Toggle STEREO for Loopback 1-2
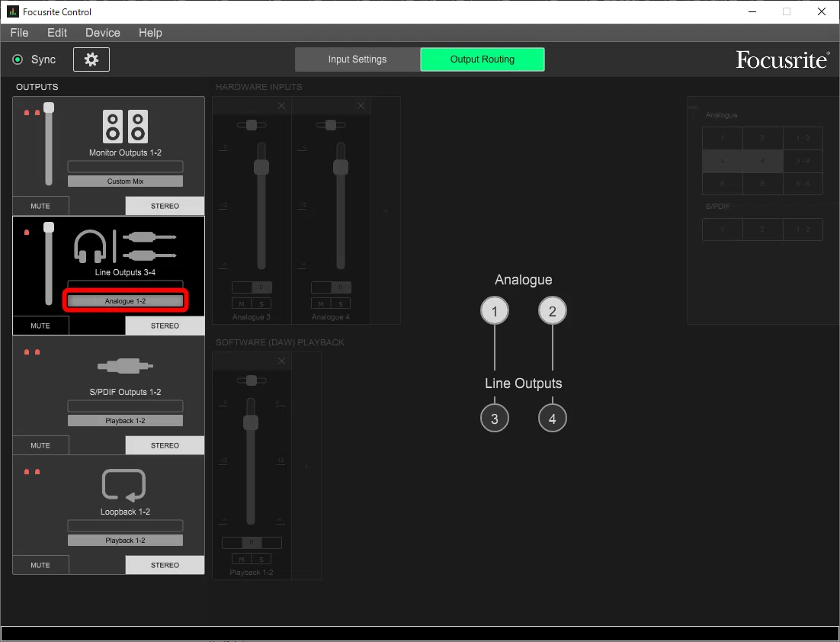The width and height of the screenshot is (840, 642). (165, 565)
